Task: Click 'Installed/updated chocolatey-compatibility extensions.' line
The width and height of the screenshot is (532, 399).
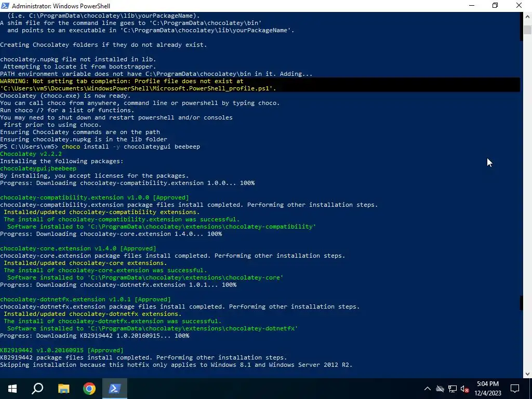Action: [102, 212]
